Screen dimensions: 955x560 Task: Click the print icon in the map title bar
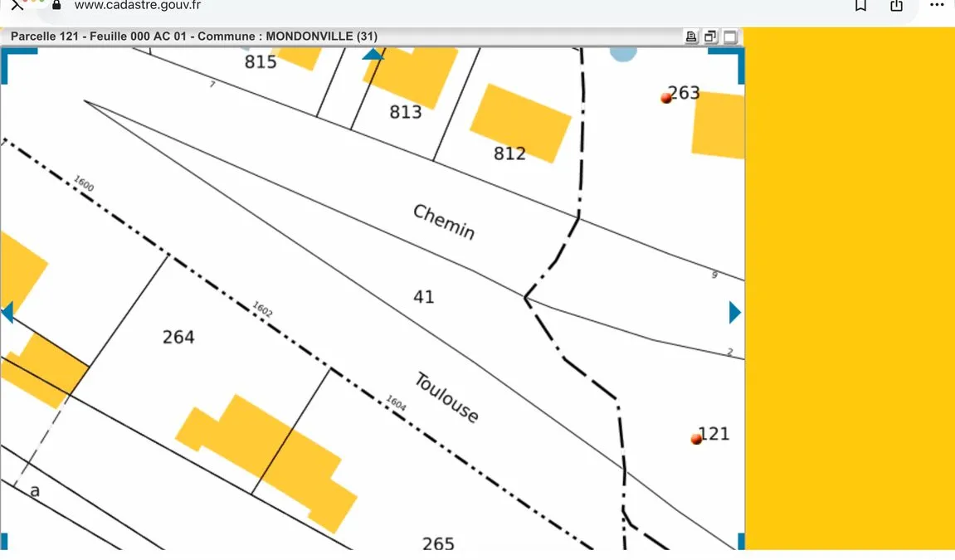(x=691, y=37)
